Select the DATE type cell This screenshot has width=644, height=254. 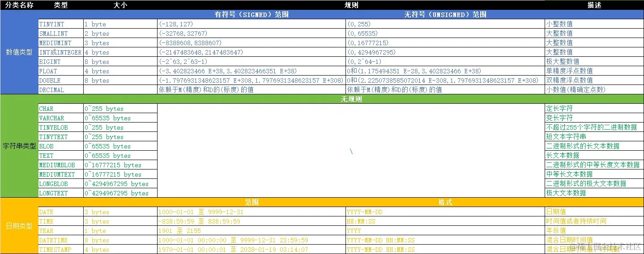coord(61,212)
